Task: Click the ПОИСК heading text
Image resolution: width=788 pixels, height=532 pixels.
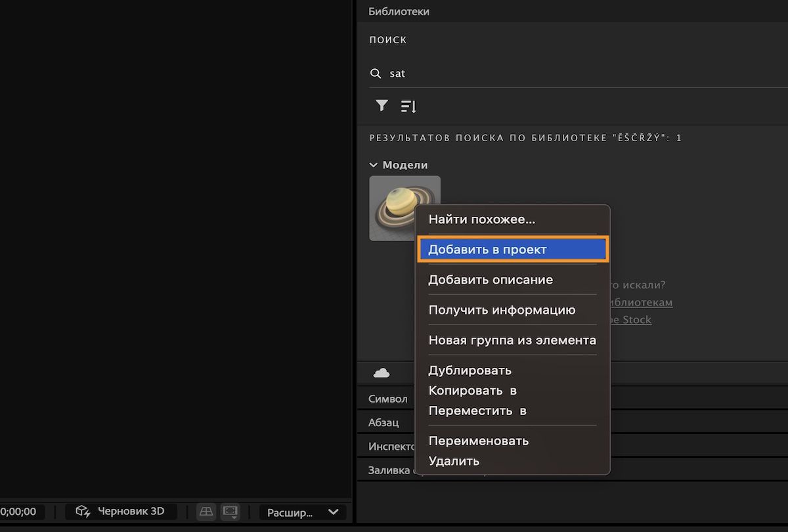Action: click(387, 40)
